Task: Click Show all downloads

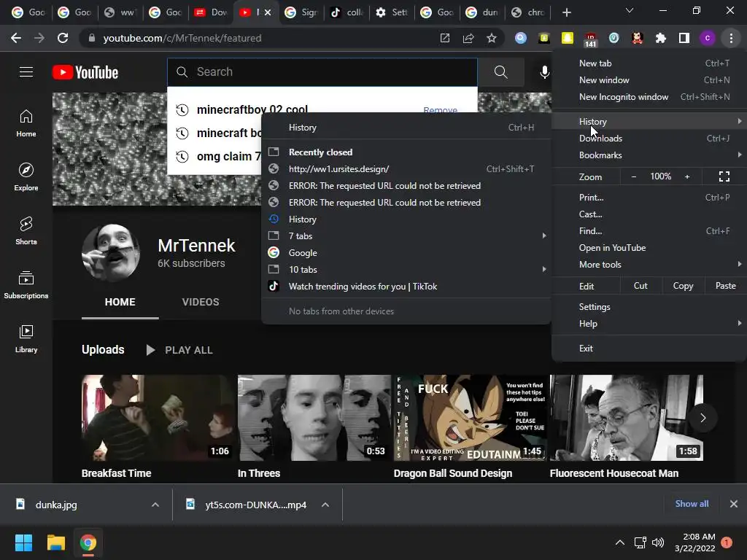Action: pyautogui.click(x=692, y=504)
